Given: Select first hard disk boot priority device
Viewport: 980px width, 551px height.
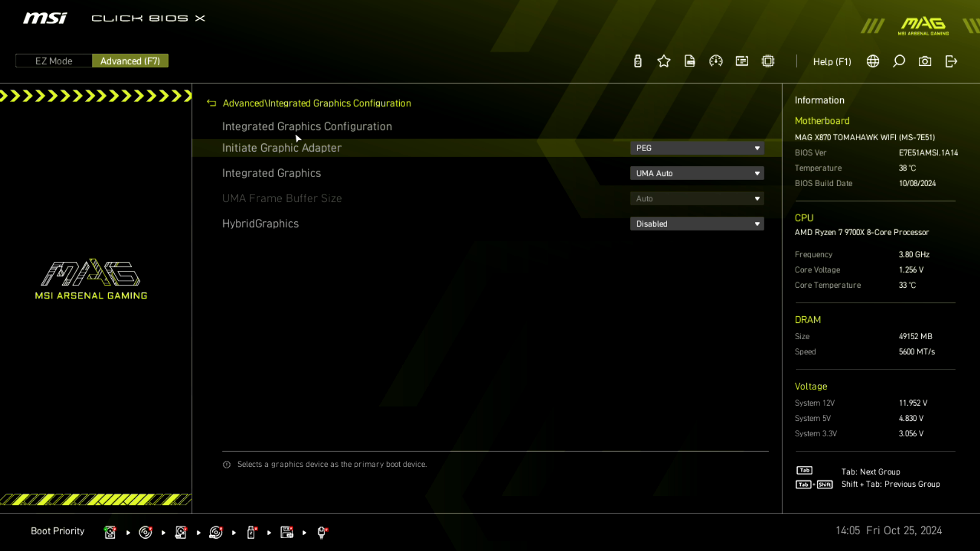Looking at the screenshot, I should coord(110,532).
